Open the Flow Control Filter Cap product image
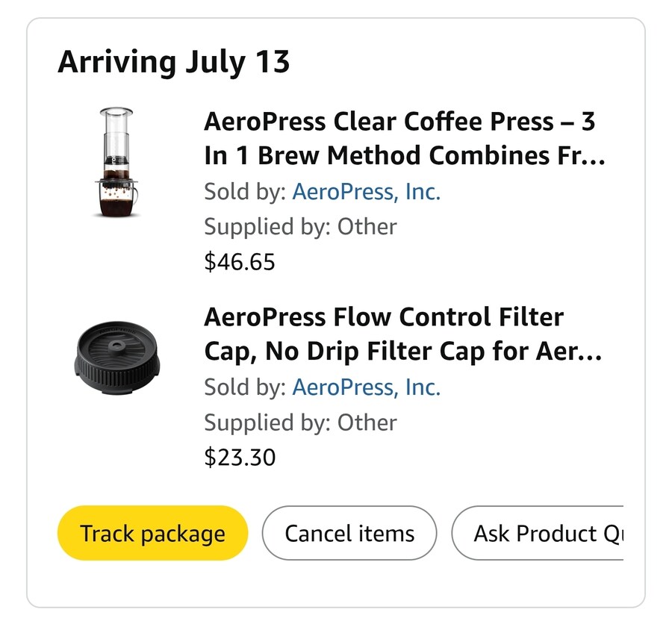 (117, 358)
